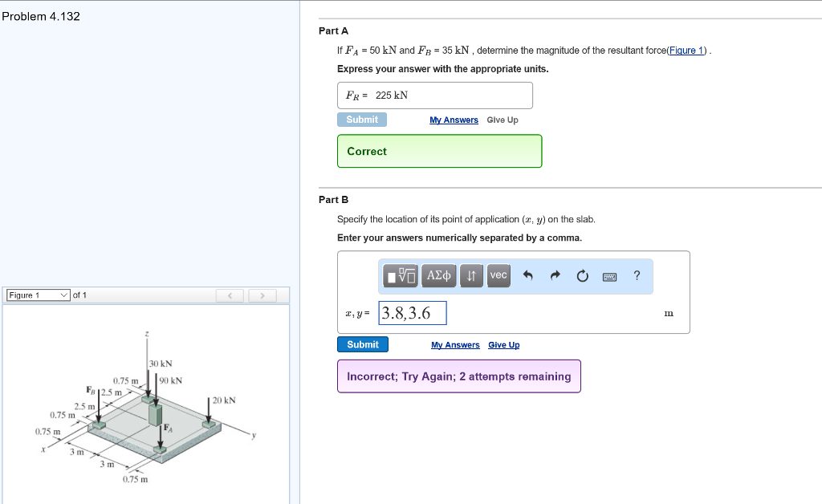Click Give Up for Part B

[503, 344]
